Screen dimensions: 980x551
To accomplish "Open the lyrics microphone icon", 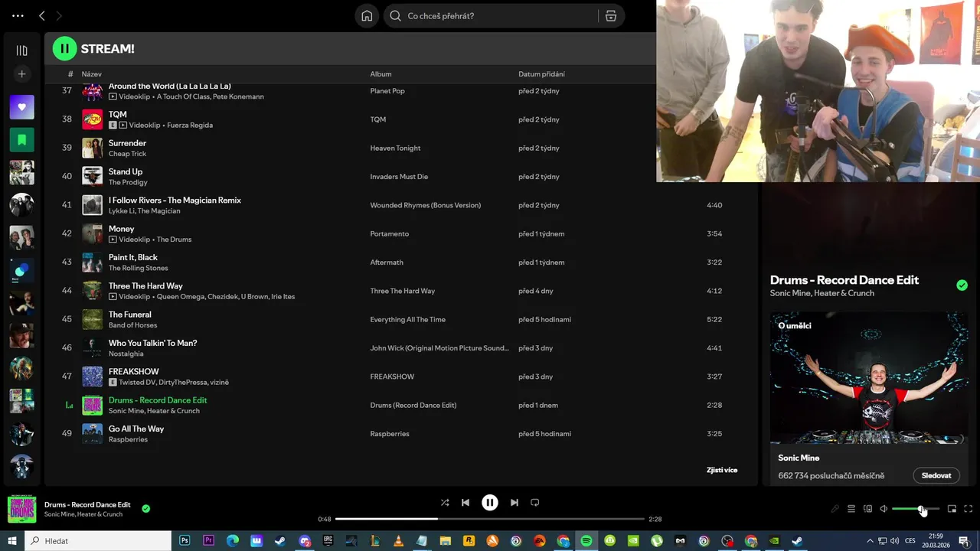I will point(835,509).
